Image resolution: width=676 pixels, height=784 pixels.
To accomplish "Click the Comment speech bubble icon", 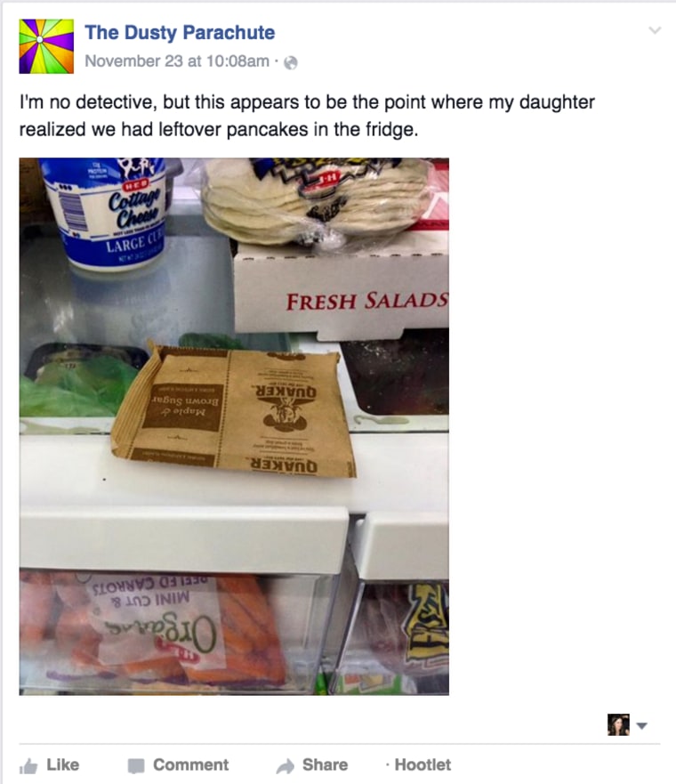I will (136, 765).
